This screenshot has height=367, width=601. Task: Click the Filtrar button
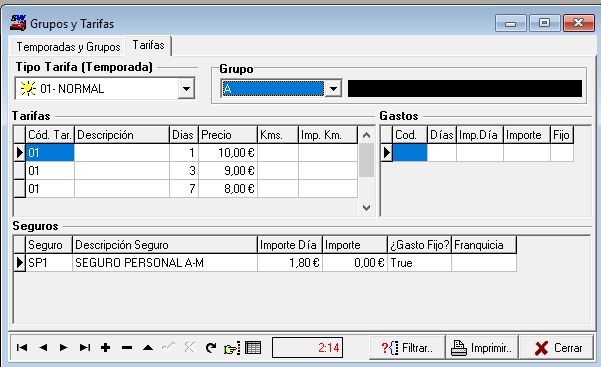[x=407, y=348]
